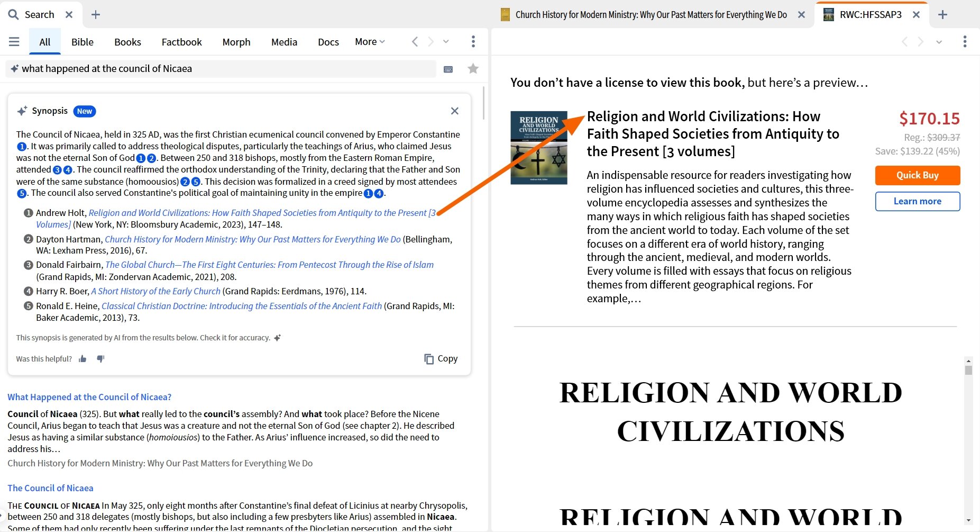The height and width of the screenshot is (532, 980).
Task: Open the hamburger panel menu in Search
Action: [x=14, y=42]
